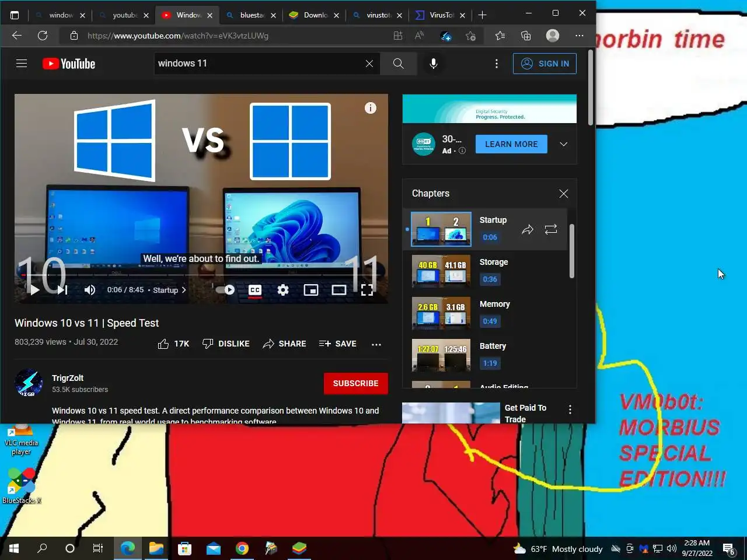
Task: Mute the video volume
Action: [90, 290]
